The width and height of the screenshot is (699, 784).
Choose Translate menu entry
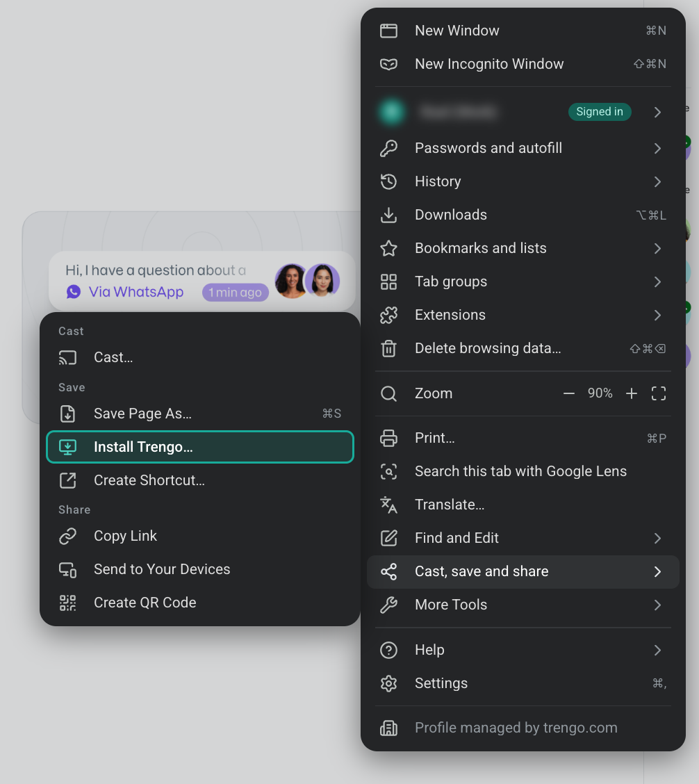coord(523,505)
